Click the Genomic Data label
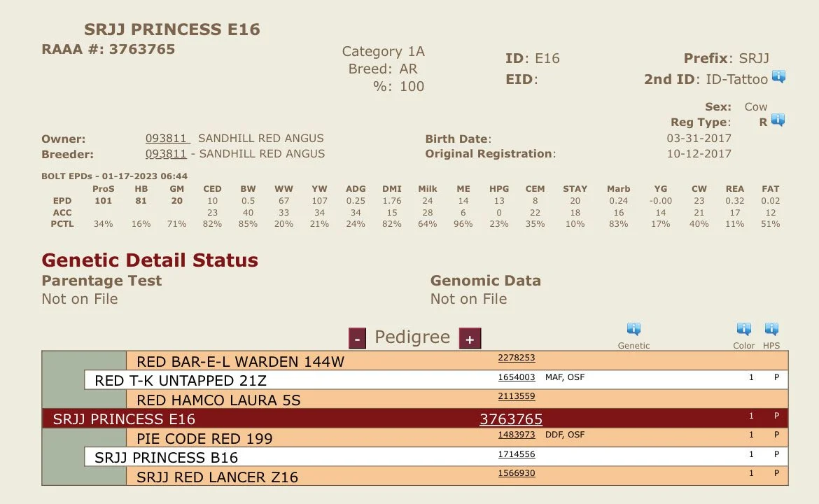 [486, 281]
